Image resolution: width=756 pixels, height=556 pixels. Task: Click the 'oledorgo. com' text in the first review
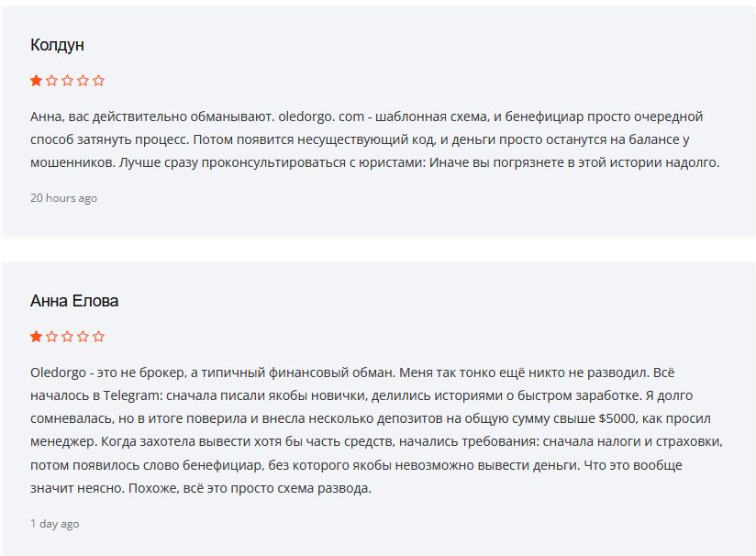321,117
